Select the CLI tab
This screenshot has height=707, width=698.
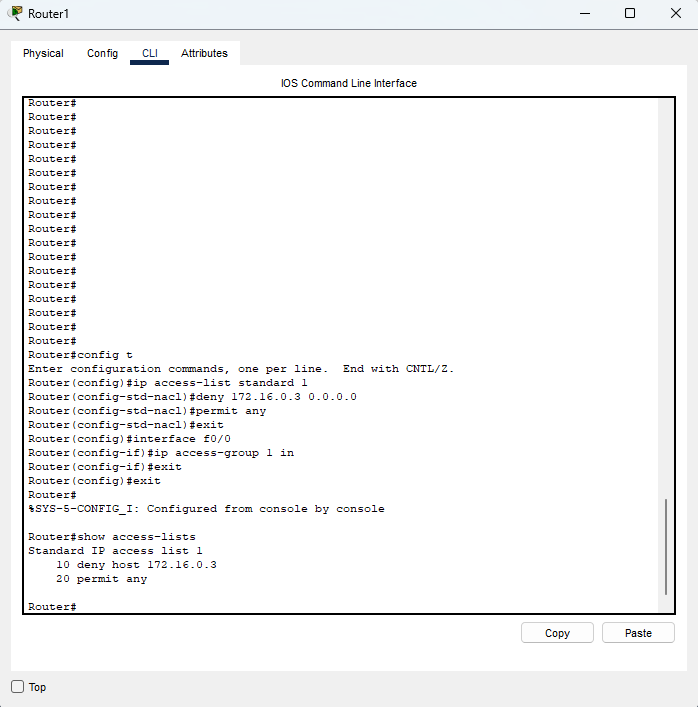point(150,53)
